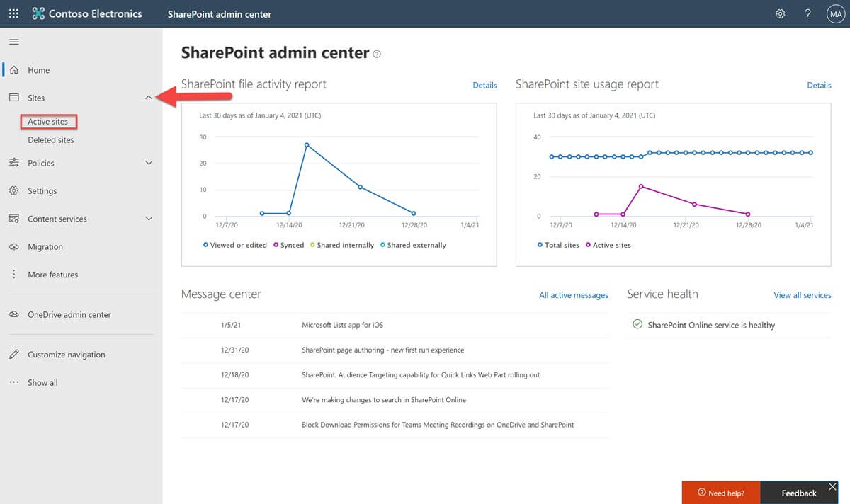The height and width of the screenshot is (504, 850).
Task: Click Contoso Electronics header title
Action: point(95,13)
